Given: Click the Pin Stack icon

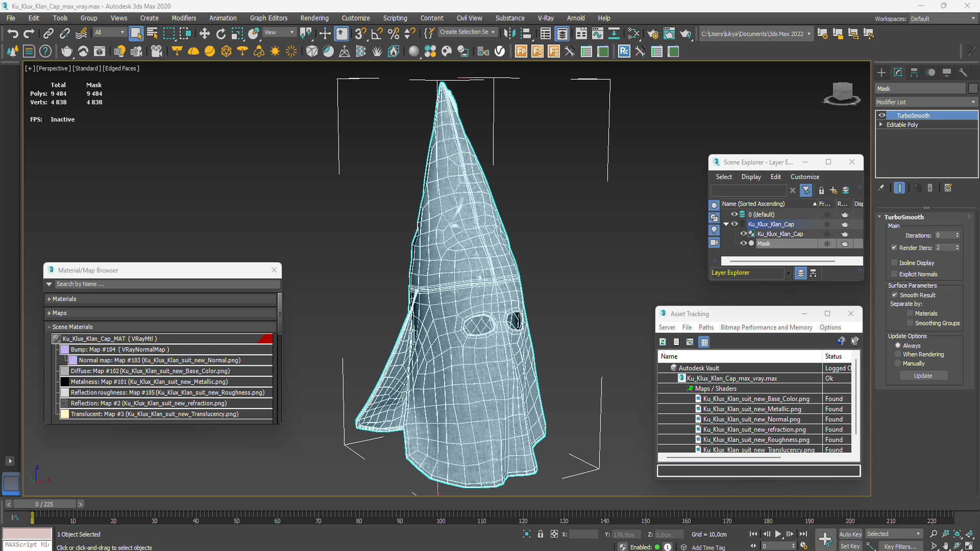Looking at the screenshot, I should click(x=881, y=188).
